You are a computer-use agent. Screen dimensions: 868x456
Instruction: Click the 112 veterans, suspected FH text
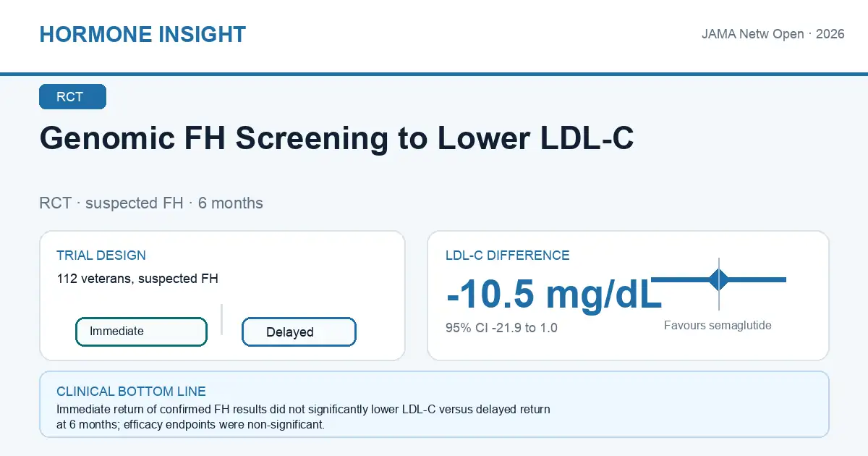point(137,278)
